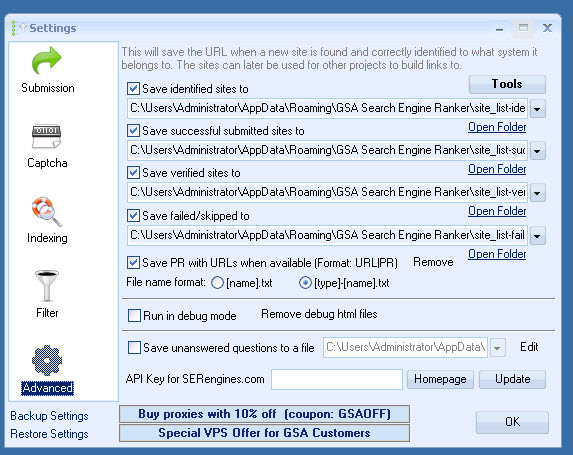573x455 pixels.
Task: Open the Captcha settings icon
Action: coord(46,136)
